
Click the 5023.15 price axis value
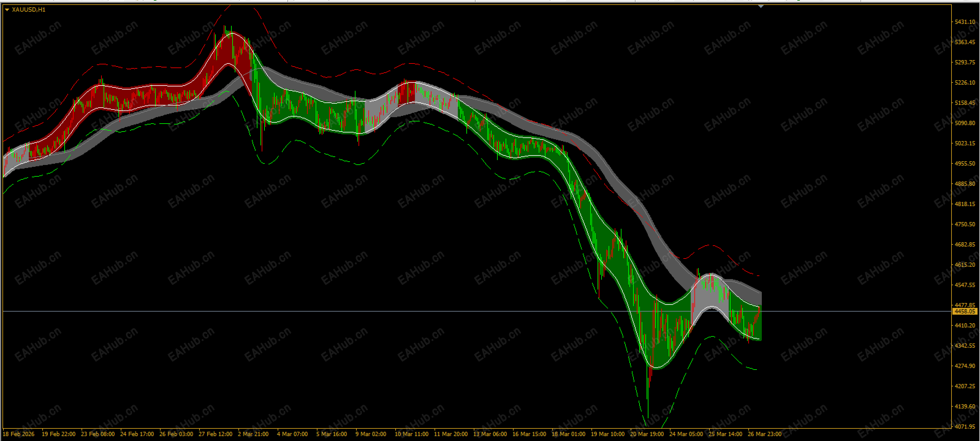coord(965,143)
